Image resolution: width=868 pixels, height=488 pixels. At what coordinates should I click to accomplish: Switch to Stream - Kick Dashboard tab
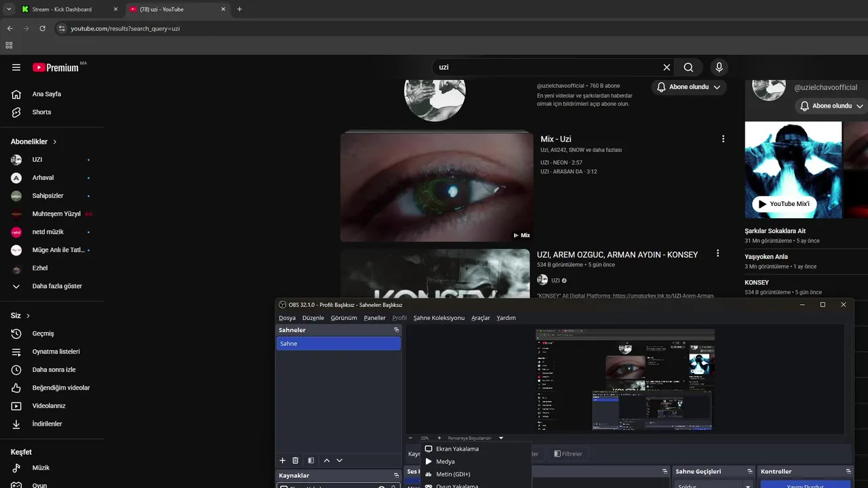pos(69,9)
